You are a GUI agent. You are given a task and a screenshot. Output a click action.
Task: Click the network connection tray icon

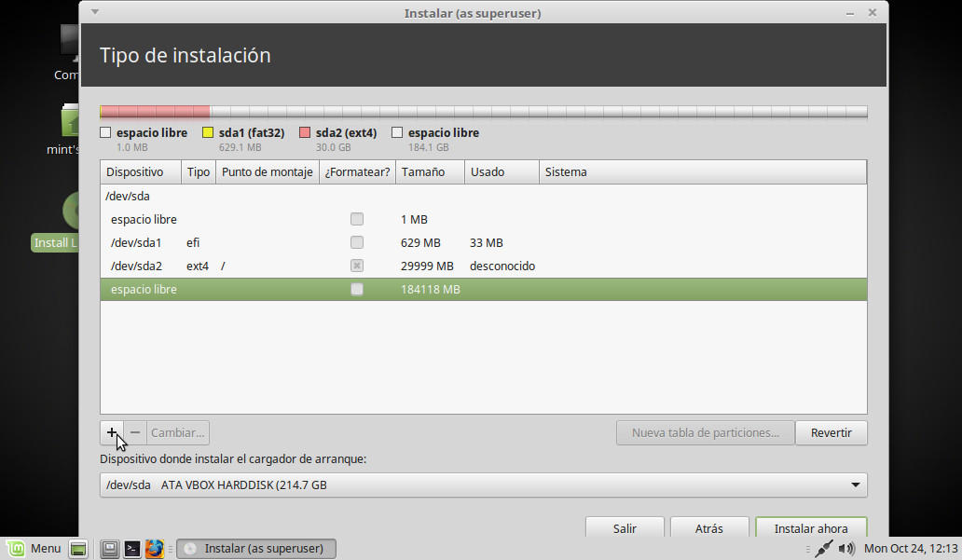coord(823,549)
